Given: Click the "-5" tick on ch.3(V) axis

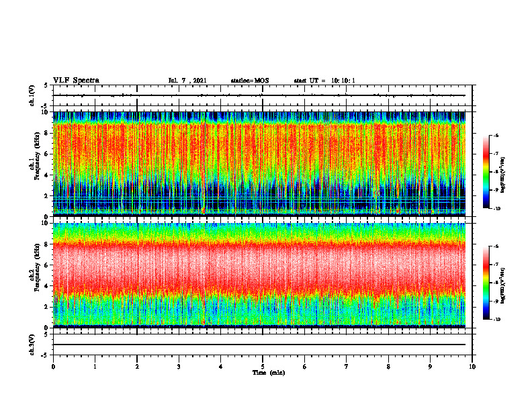Looking at the screenshot, I should pos(46,355).
